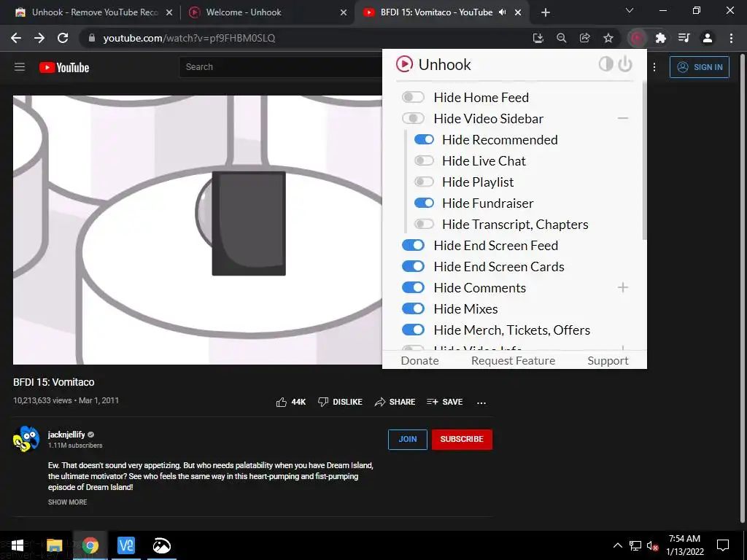
Task: Disable Hide Recommended switch
Action: coord(424,139)
